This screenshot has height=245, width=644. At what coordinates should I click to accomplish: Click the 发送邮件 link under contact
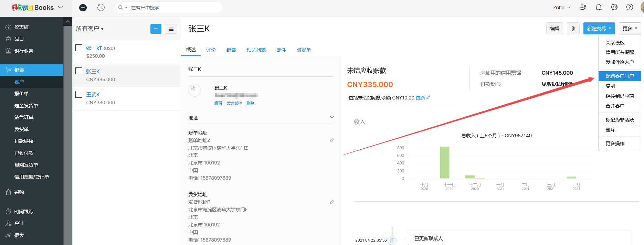click(x=234, y=103)
